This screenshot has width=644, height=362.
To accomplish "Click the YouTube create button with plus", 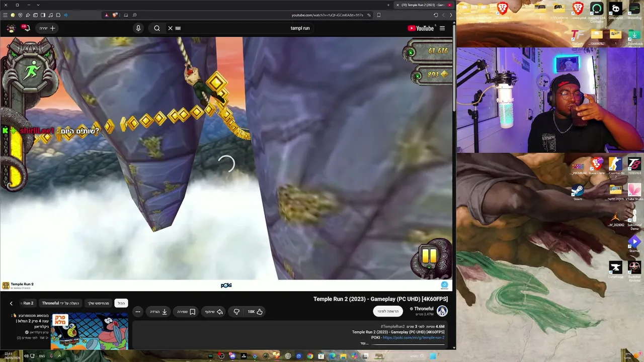I will [x=47, y=28].
